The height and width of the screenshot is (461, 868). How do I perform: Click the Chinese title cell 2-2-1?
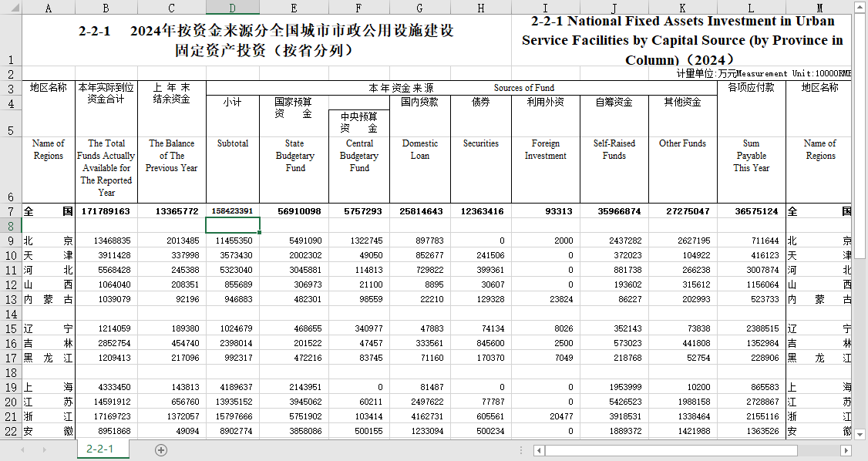tap(266, 40)
